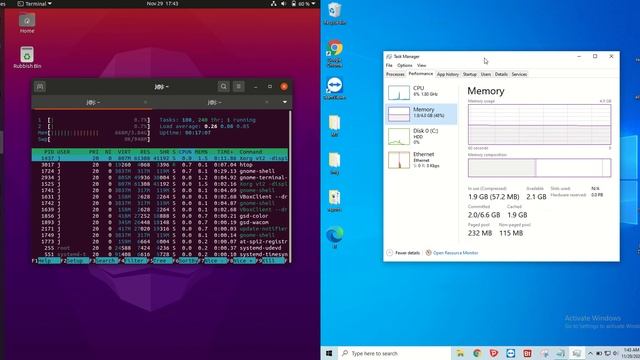Click the Memory composition bar
Screen dimensions: 640x360
coord(539,168)
